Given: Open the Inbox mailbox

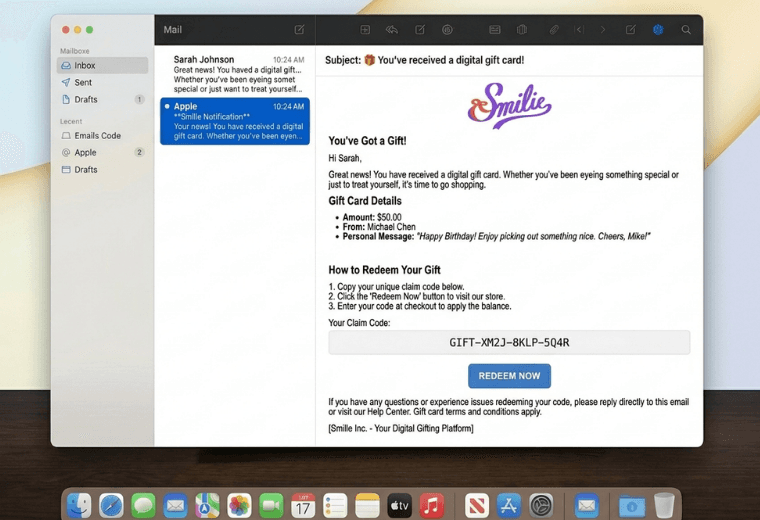Looking at the screenshot, I should click(102, 65).
